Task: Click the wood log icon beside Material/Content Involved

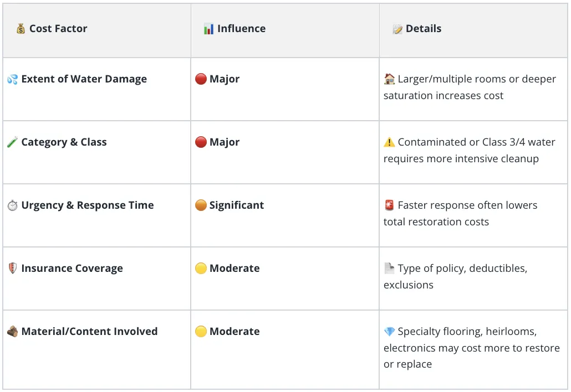Action: (x=12, y=332)
